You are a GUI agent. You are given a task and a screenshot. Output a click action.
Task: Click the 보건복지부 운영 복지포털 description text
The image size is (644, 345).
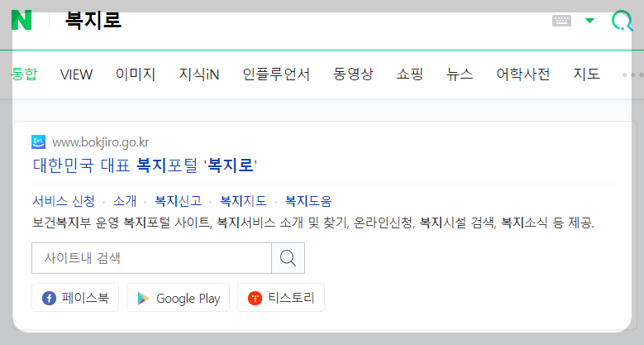pos(313,223)
